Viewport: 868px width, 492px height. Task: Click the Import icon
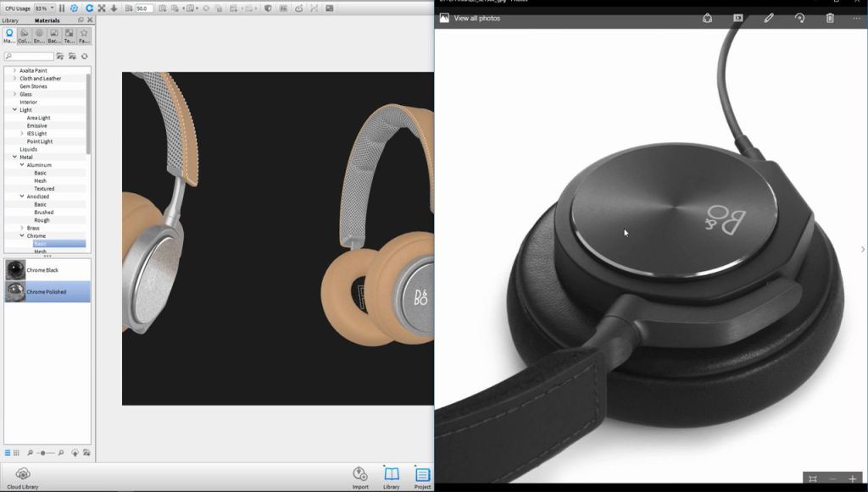360,474
